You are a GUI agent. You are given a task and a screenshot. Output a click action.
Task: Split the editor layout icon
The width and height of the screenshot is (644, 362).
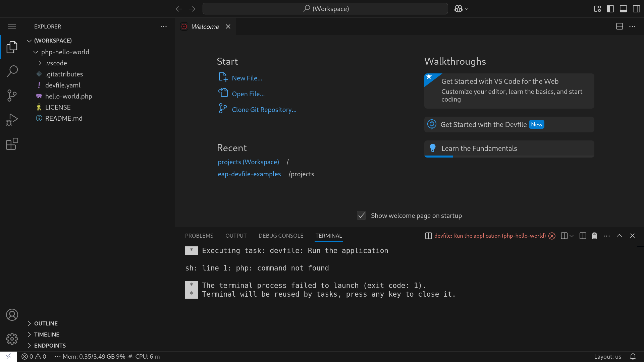[619, 26]
